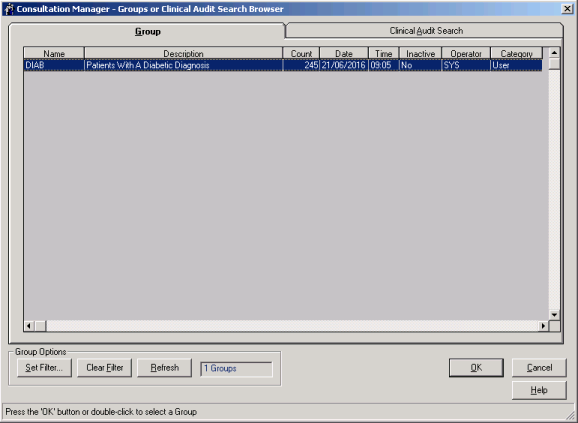The height and width of the screenshot is (423, 578).
Task: Select the DIAB group row
Action: (x=283, y=65)
